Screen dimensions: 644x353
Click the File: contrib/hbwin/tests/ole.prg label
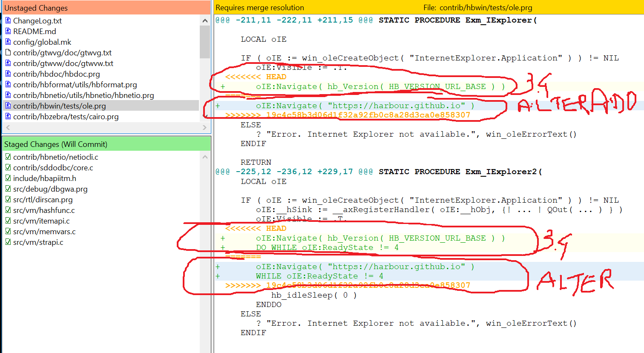pos(477,8)
